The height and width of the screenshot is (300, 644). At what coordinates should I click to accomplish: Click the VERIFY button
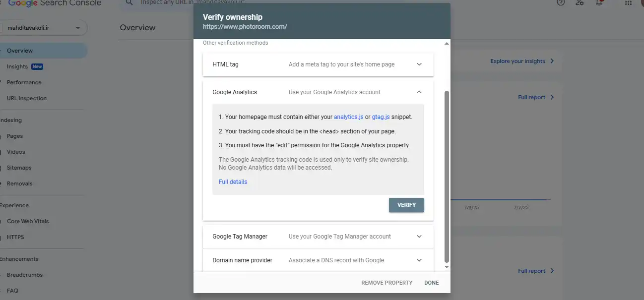406,205
